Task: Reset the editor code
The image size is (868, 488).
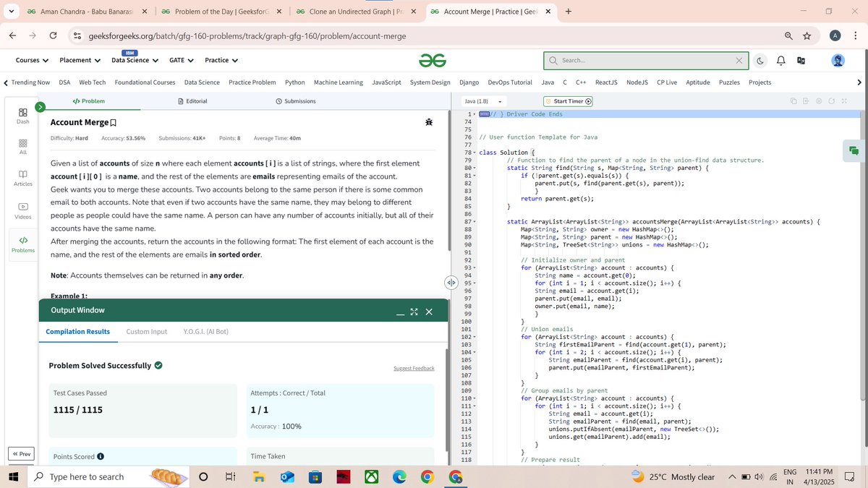Action: (831, 101)
